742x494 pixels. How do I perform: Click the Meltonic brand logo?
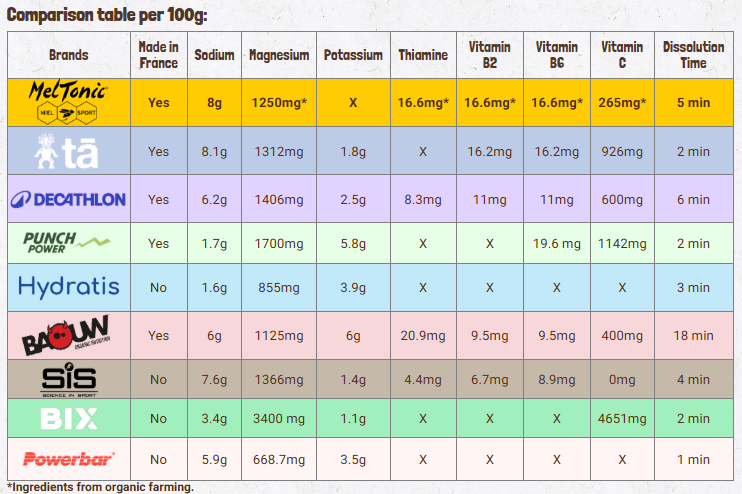(68, 103)
